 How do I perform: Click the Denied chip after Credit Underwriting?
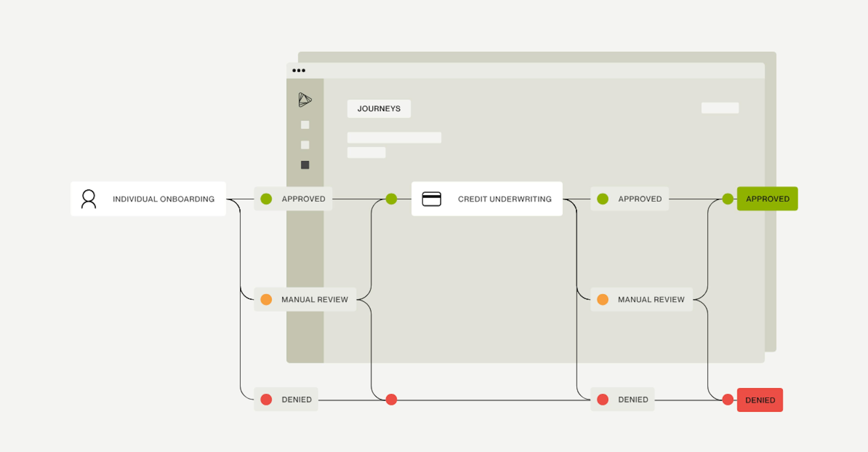click(x=622, y=399)
